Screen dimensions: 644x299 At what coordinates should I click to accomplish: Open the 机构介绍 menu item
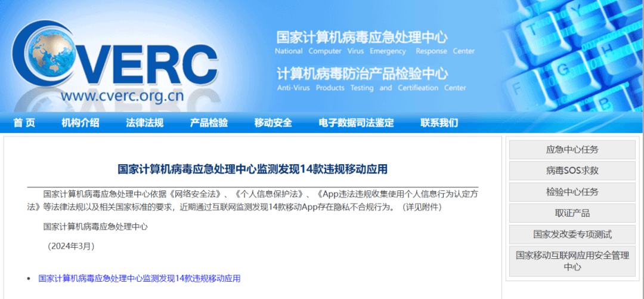coord(80,122)
